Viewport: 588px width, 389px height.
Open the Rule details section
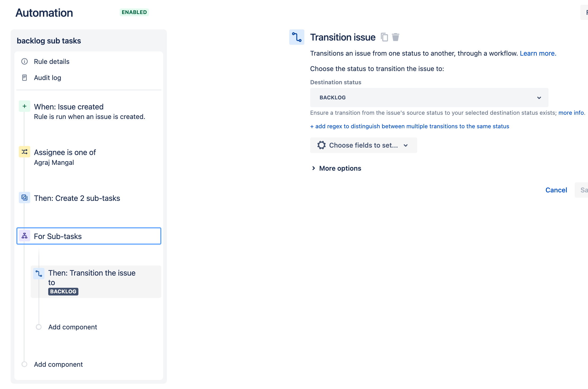[x=52, y=61]
